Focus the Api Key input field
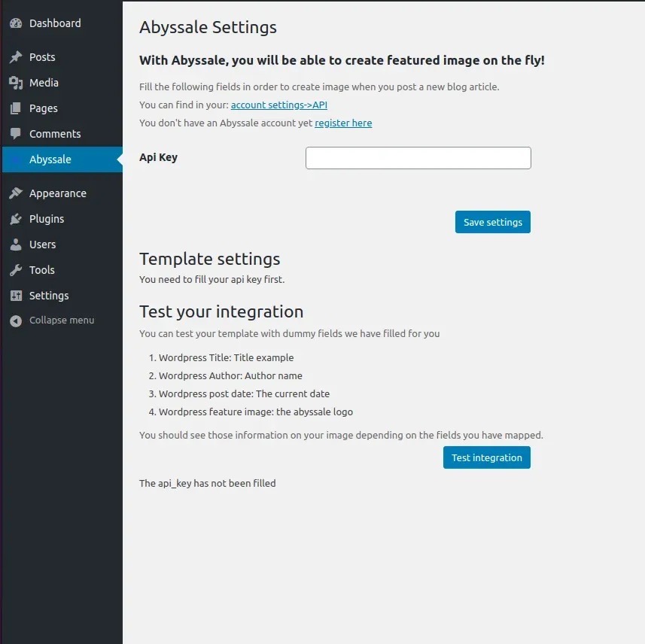 (418, 158)
